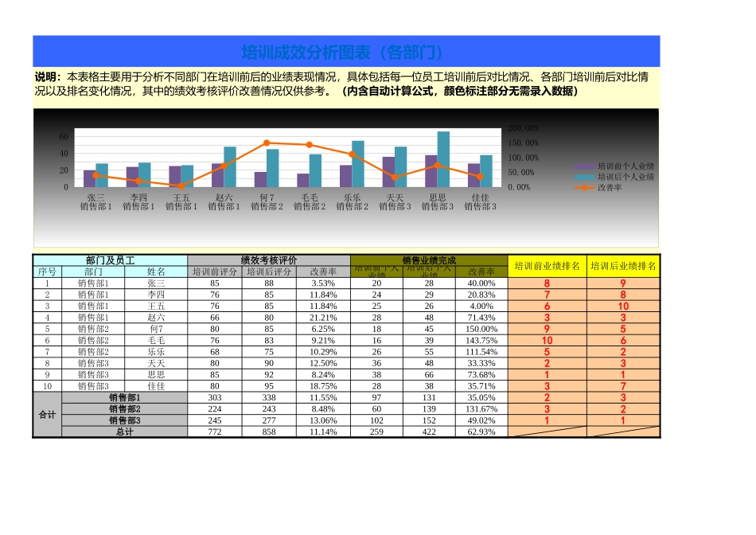Image resolution: width=756 pixels, height=535 pixels.
Task: Click the 合计 merged cell
Action: 47,415
